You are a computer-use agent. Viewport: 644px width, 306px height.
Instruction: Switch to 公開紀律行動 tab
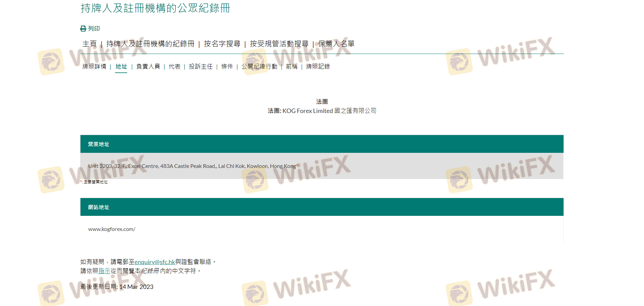[259, 67]
